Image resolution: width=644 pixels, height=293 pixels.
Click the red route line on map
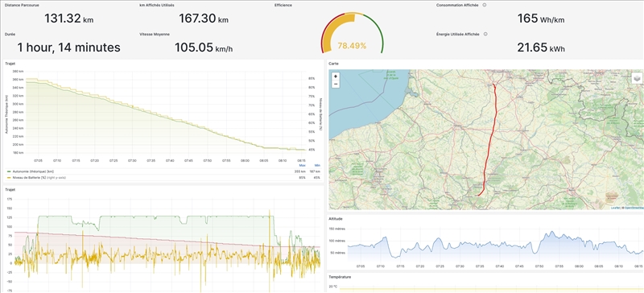492,131
